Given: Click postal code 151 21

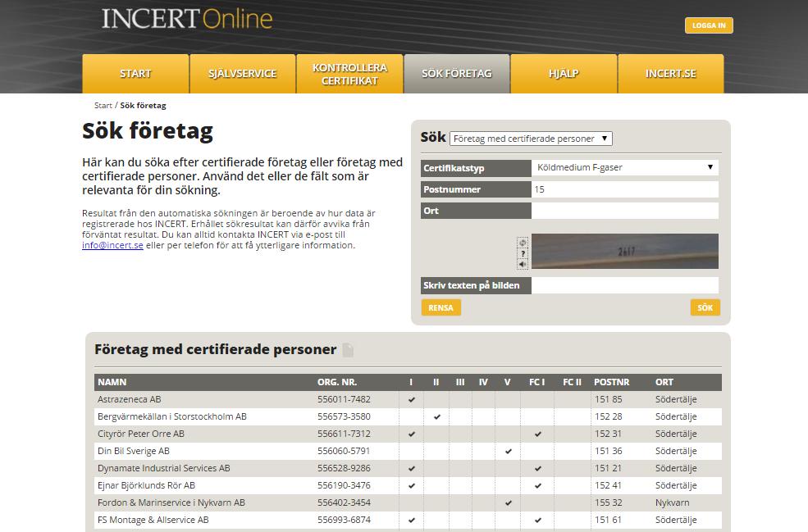Looking at the screenshot, I should [x=609, y=468].
